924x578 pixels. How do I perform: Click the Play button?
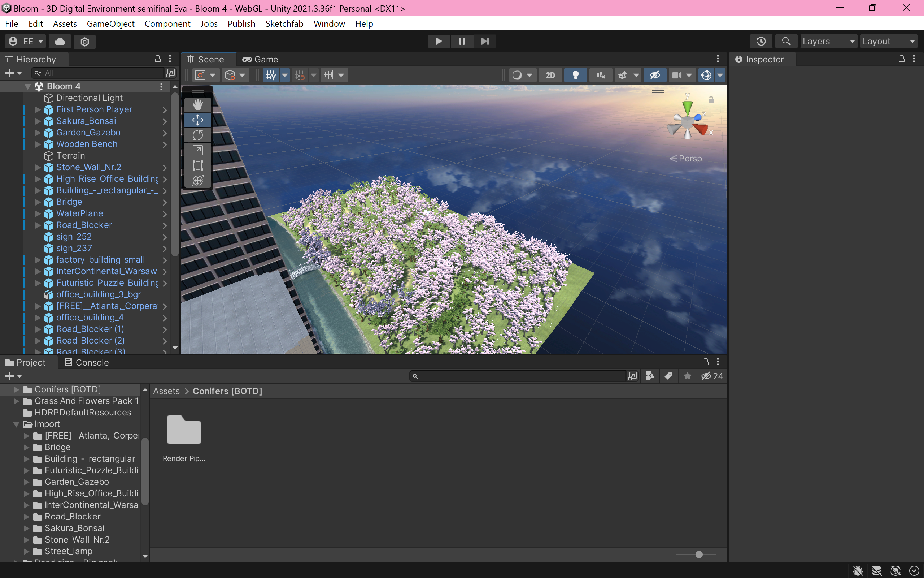point(439,41)
